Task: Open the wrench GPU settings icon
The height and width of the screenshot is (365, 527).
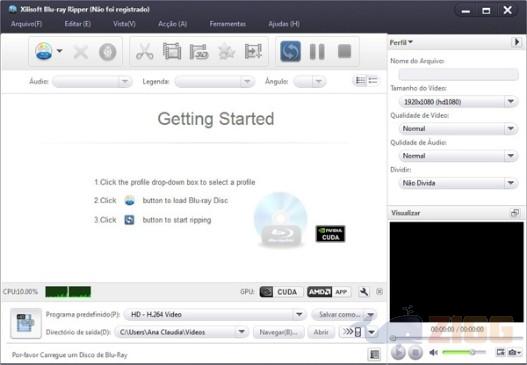Action: click(x=364, y=292)
